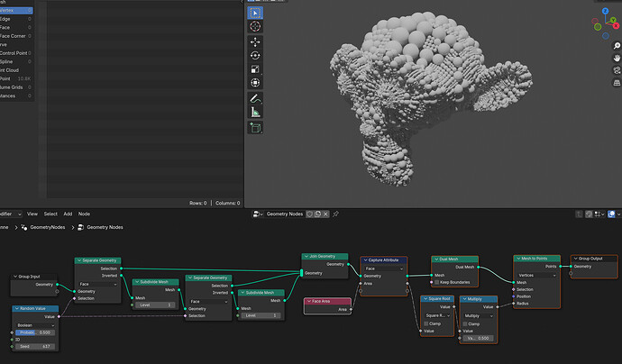Select the Transform tool
This screenshot has width=622, height=364.
(x=255, y=83)
